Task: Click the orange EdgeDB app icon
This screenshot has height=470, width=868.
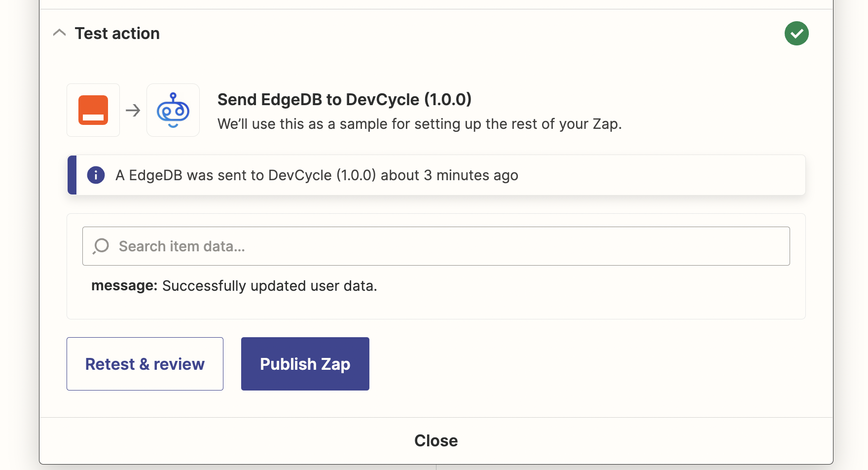Action: click(93, 110)
